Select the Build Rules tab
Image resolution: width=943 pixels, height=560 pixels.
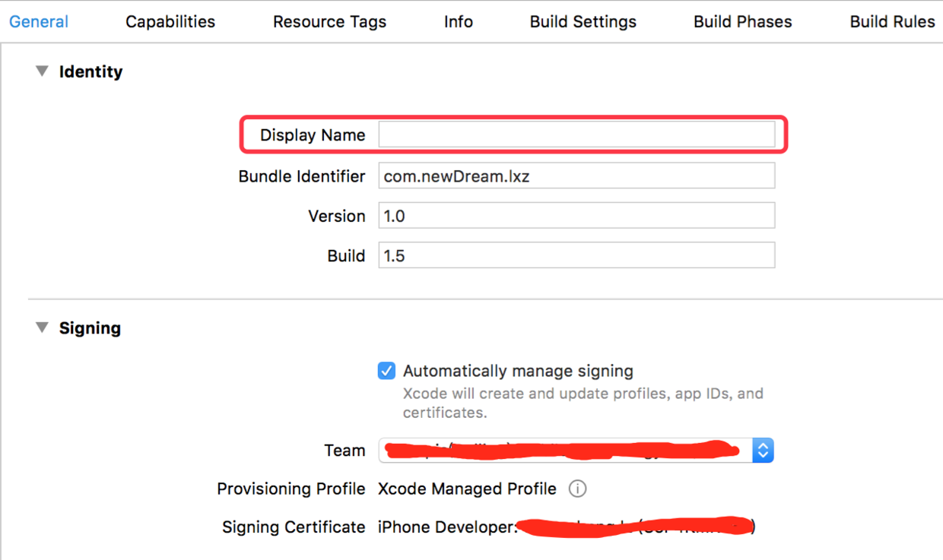(892, 22)
